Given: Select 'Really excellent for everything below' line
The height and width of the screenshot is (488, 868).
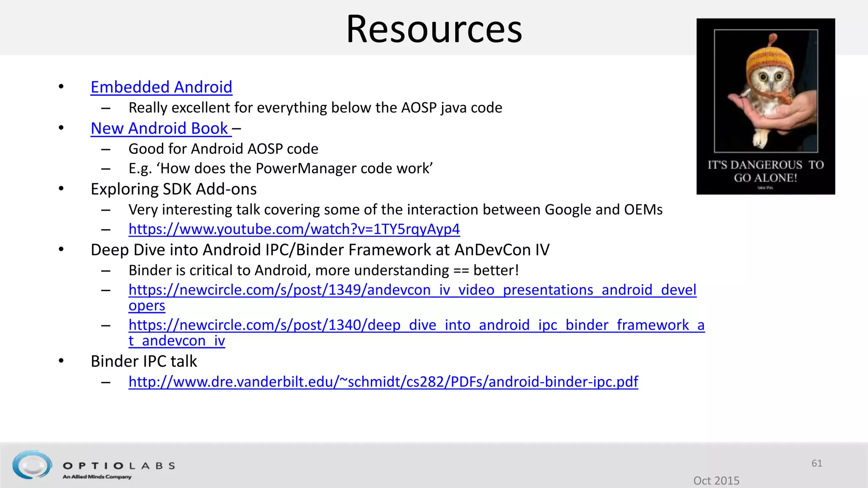Looking at the screenshot, I should coord(315,108).
